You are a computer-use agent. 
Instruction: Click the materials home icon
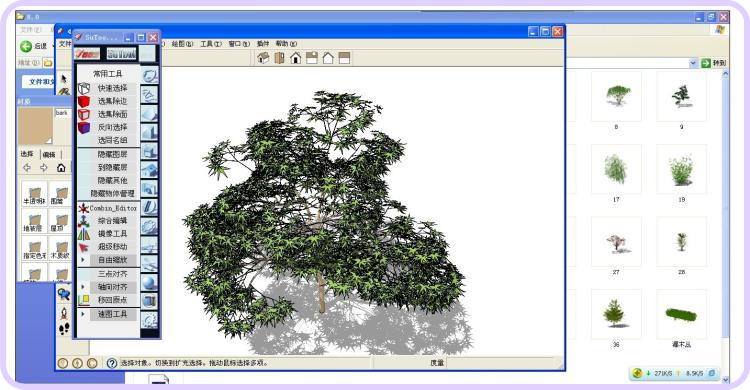click(61, 168)
